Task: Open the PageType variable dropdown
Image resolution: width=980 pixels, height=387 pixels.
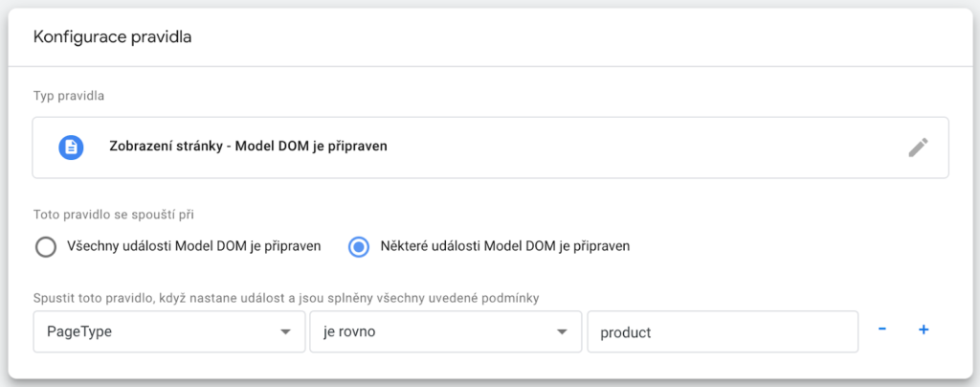Action: pyautogui.click(x=169, y=332)
